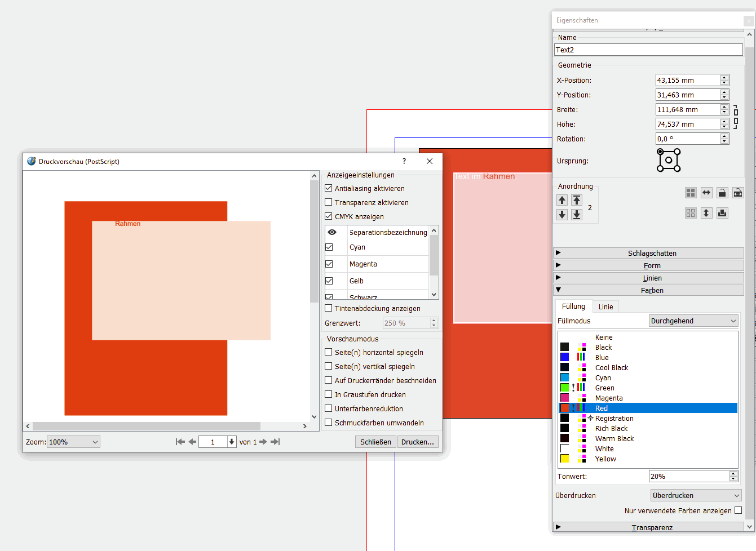Raise object one level in Anordnung
Screen dimensions: 756x551
click(562, 200)
